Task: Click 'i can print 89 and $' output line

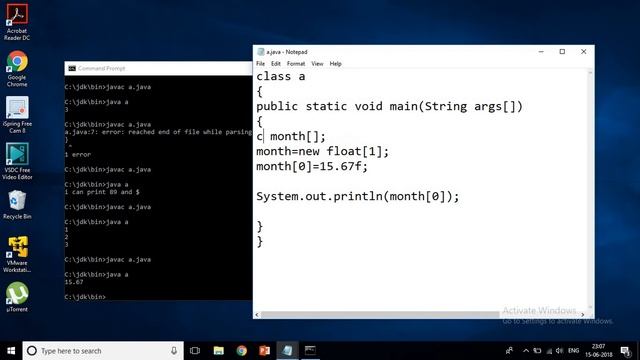Action: (102, 192)
